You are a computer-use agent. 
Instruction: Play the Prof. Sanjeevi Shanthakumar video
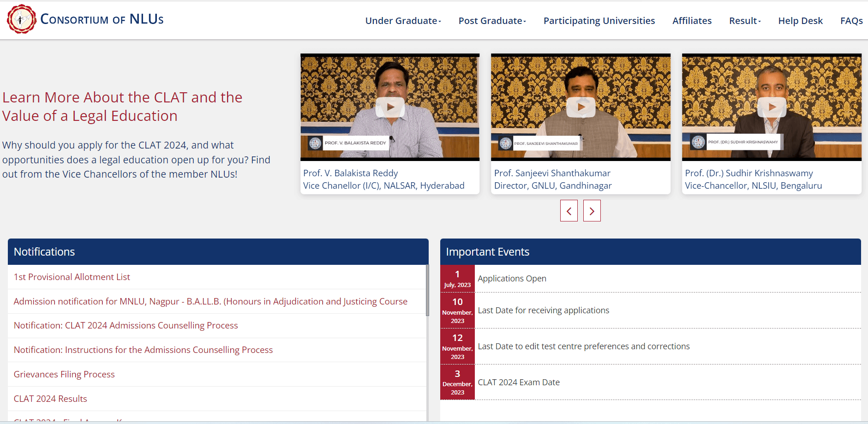point(581,107)
